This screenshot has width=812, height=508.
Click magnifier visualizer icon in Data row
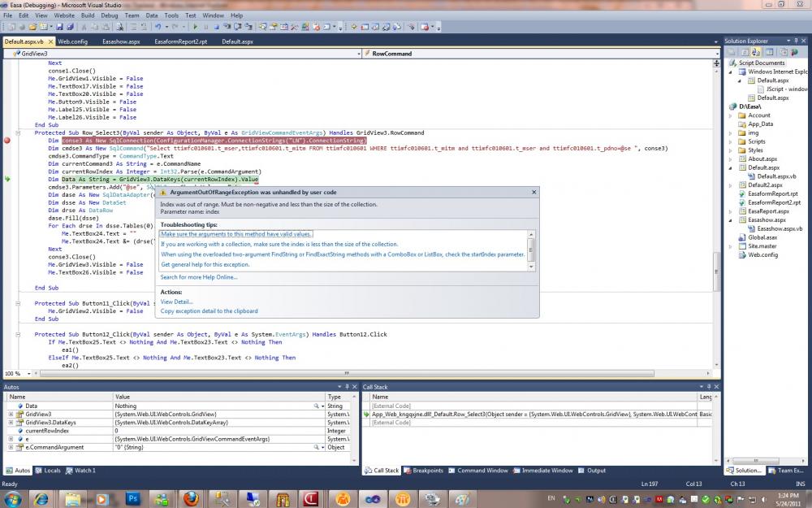[317, 406]
